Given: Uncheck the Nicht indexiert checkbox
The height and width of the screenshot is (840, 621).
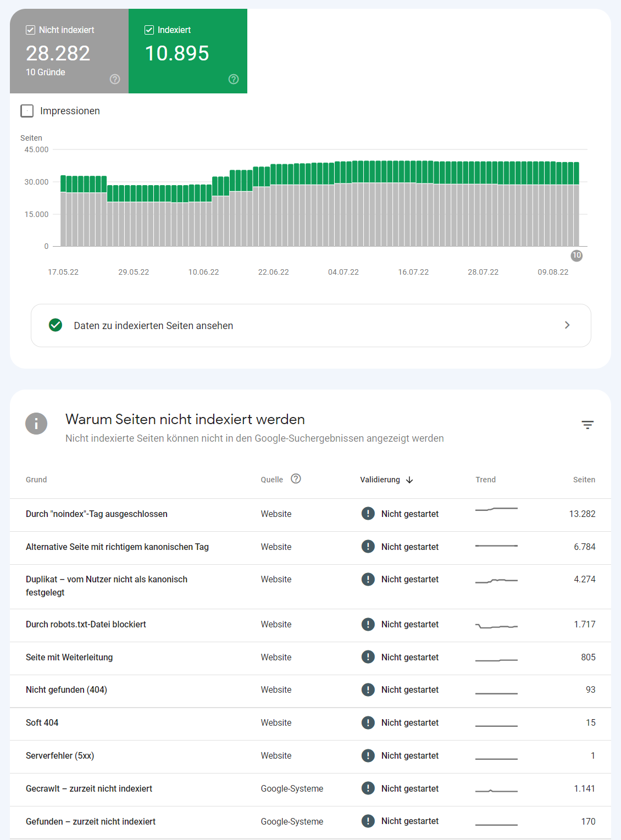Looking at the screenshot, I should click(30, 30).
